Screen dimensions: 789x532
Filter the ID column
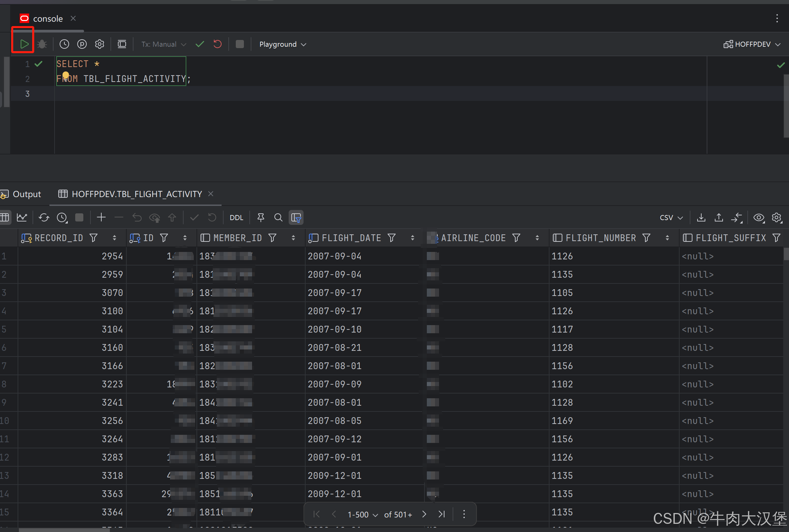point(164,238)
